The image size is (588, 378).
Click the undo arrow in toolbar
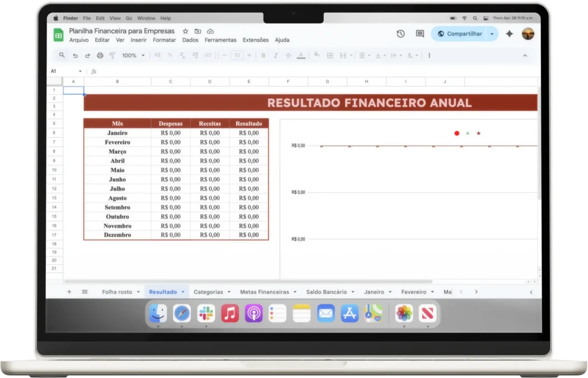[x=75, y=56]
